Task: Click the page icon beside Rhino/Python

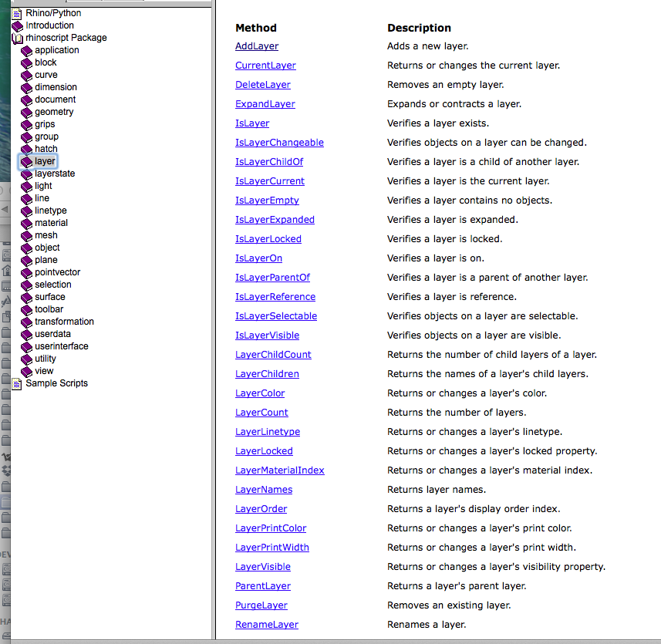Action: pos(17,14)
